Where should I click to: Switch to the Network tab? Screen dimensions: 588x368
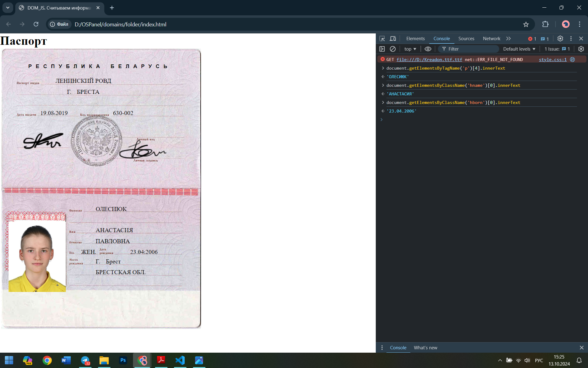[x=491, y=39]
